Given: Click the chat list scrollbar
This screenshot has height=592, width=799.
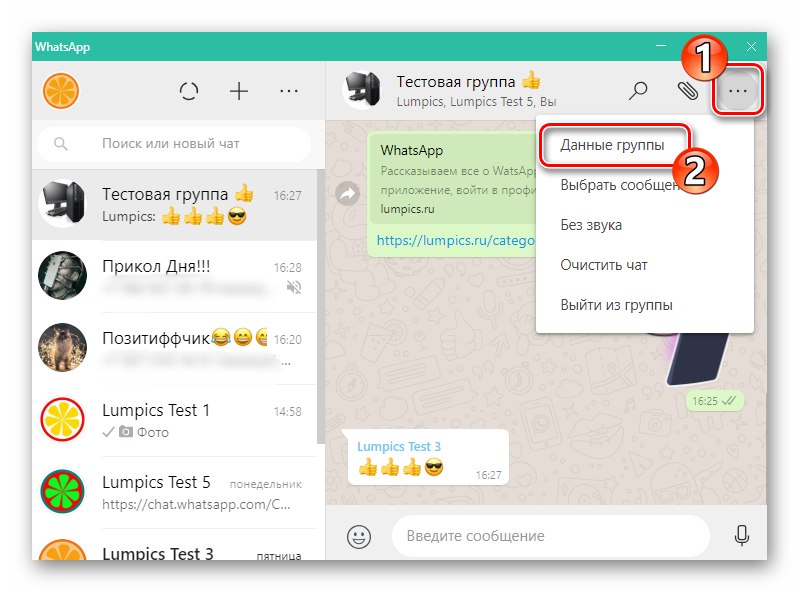Looking at the screenshot, I should click(321, 306).
